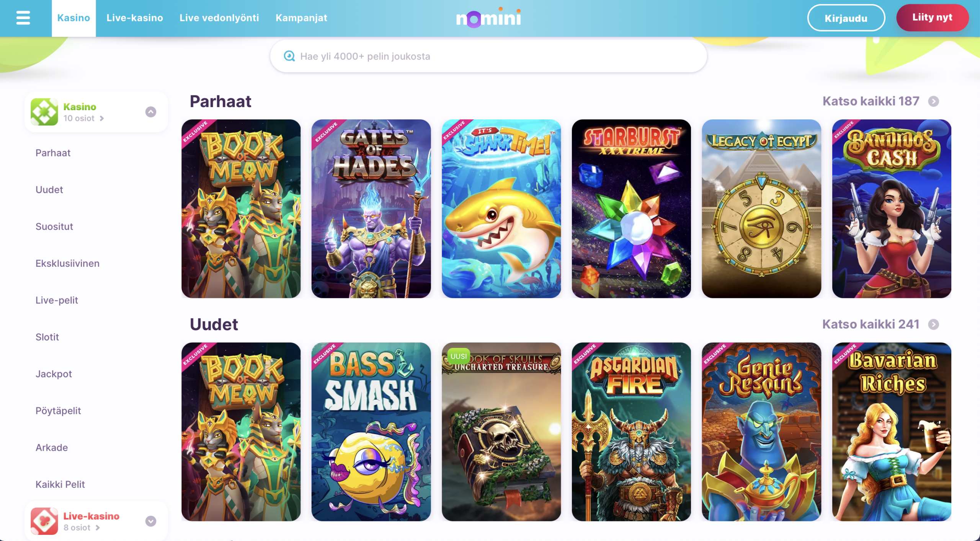The image size is (980, 541).
Task: Open Starburst XXXtreme game
Action: click(631, 209)
